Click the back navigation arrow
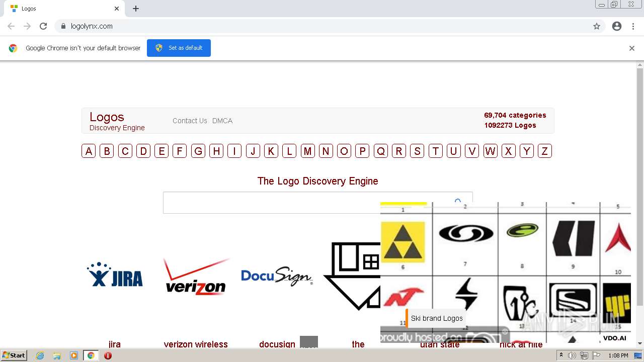Viewport: 644px width, 362px height. point(11,26)
